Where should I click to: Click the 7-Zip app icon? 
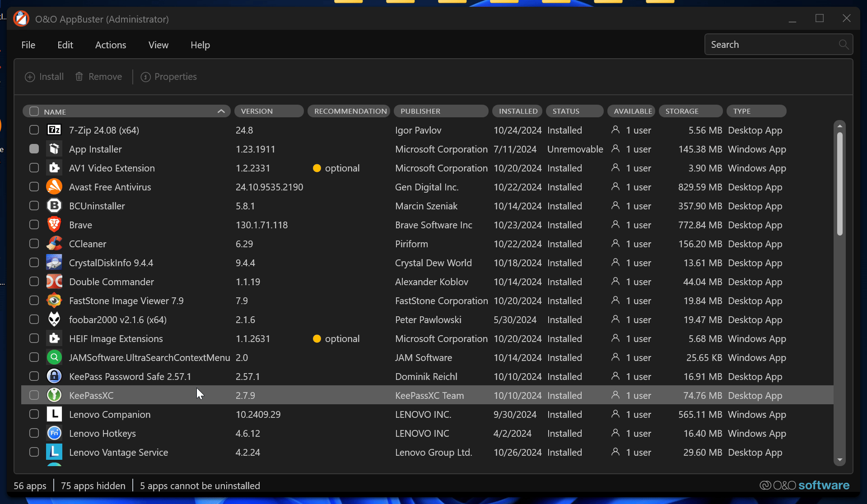pyautogui.click(x=54, y=130)
